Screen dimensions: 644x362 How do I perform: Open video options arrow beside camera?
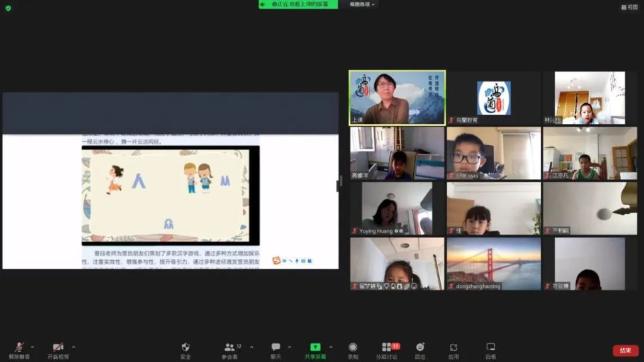tap(74, 347)
